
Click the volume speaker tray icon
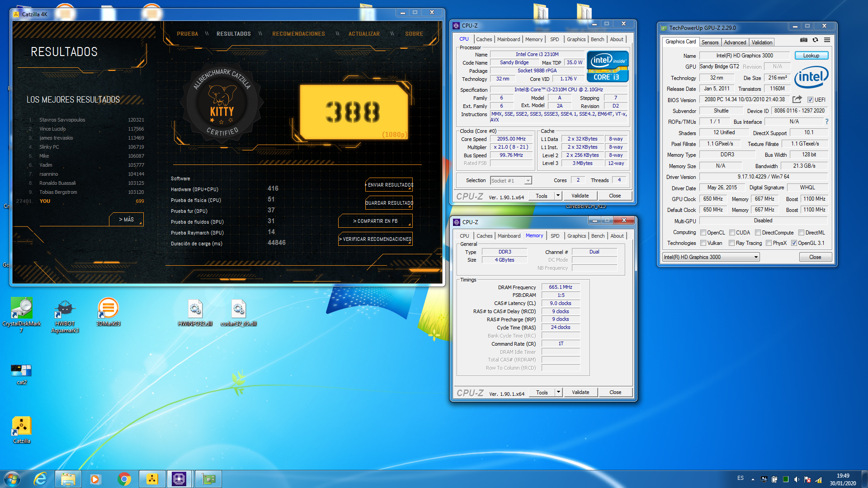(x=797, y=479)
